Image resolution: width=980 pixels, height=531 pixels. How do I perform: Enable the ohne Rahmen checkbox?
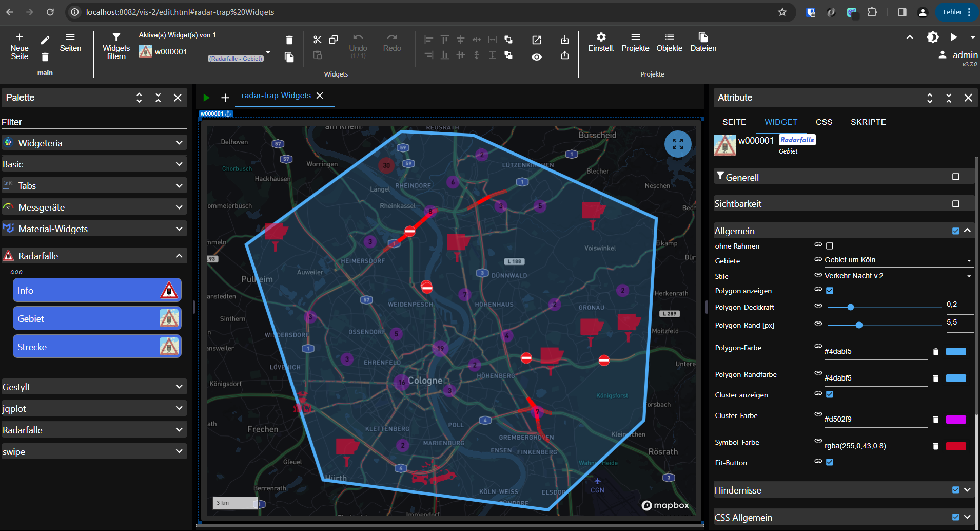[830, 246]
